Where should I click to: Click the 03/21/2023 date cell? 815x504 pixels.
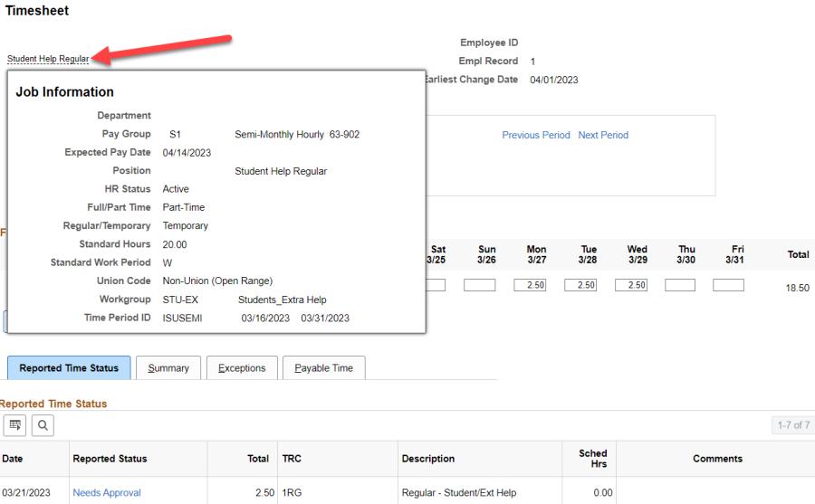(26, 492)
